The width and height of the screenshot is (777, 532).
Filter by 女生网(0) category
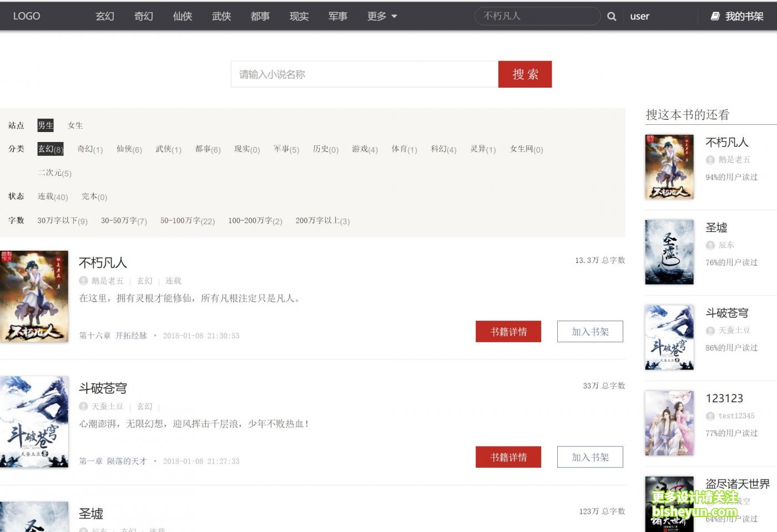point(527,149)
